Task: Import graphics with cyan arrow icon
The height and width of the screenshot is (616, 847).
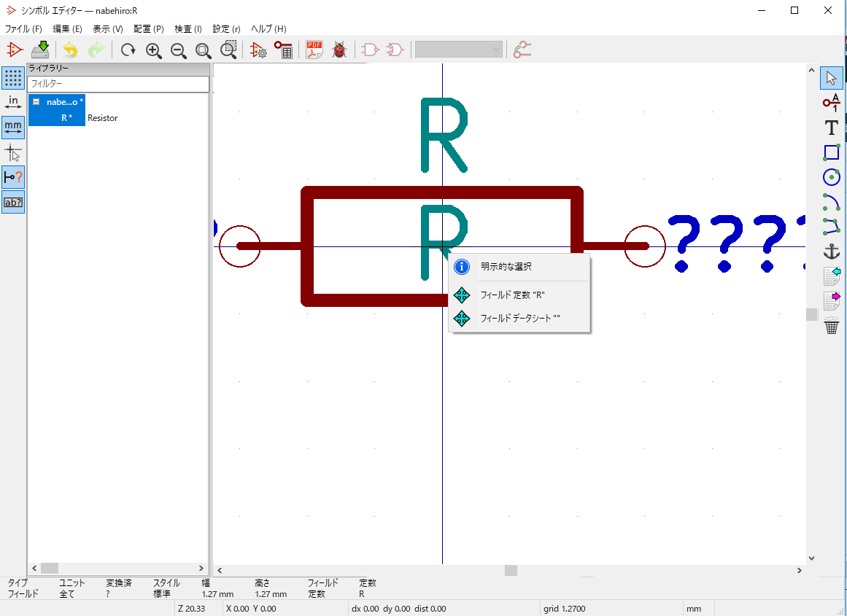Action: click(832, 276)
